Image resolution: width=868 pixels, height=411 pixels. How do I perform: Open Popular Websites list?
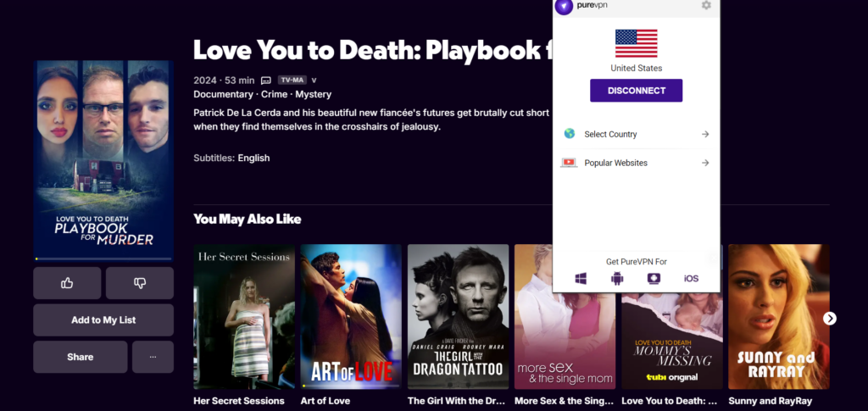click(636, 163)
